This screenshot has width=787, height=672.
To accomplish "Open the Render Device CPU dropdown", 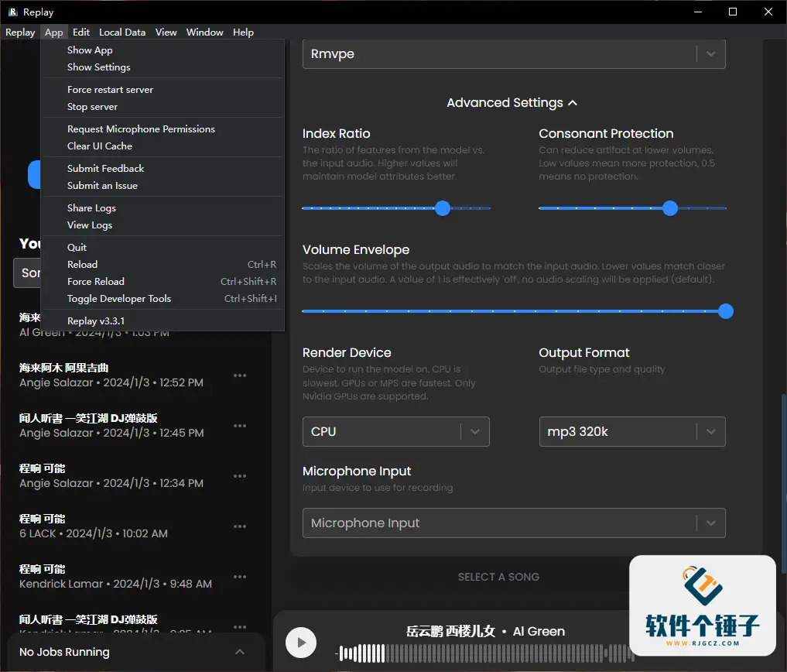I will coord(396,431).
